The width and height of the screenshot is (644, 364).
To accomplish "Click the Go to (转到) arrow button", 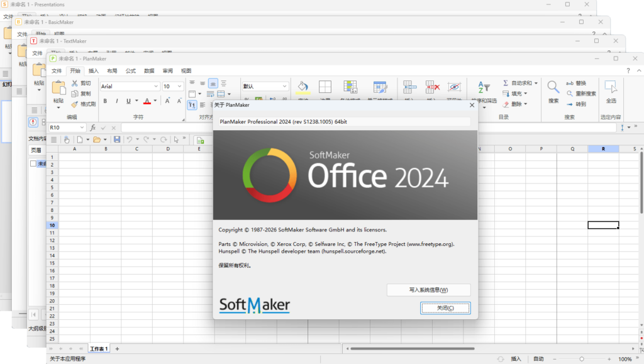I will pos(576,104).
